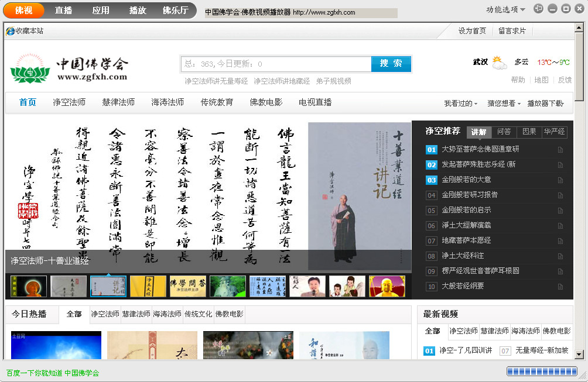Viewport: 588px width, 382px height.
Task: Click rank badge 01 in 净空推荐 list
Action: tap(432, 150)
